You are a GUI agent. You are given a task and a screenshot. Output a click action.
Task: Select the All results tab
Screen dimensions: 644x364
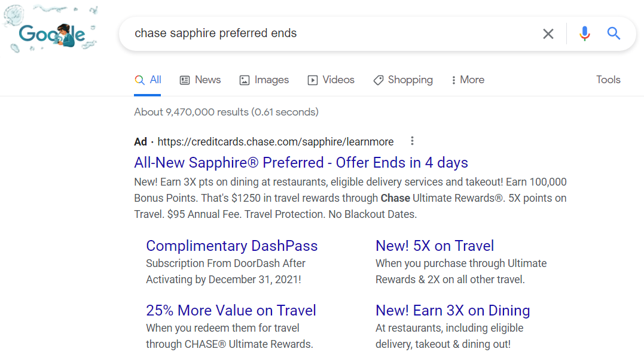(x=148, y=80)
